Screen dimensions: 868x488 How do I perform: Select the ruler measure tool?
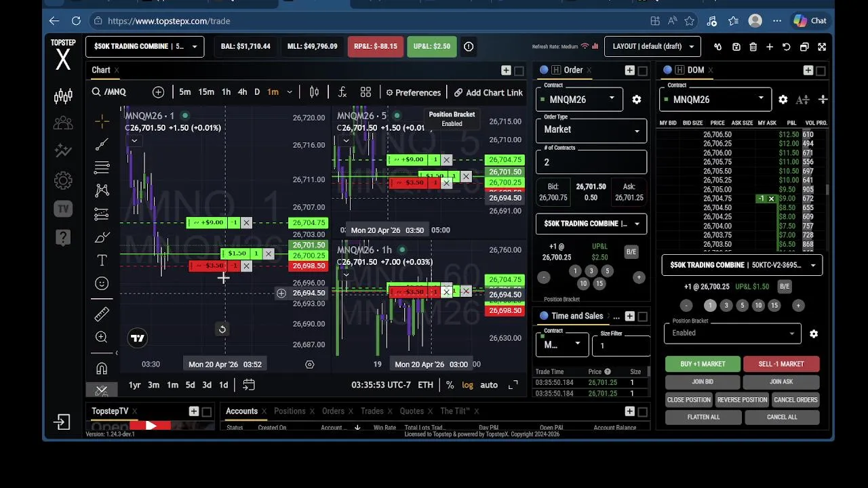(x=102, y=314)
